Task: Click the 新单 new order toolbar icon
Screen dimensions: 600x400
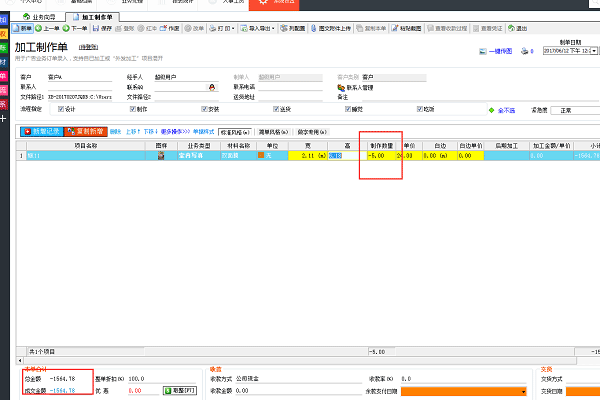Action: pos(19,29)
